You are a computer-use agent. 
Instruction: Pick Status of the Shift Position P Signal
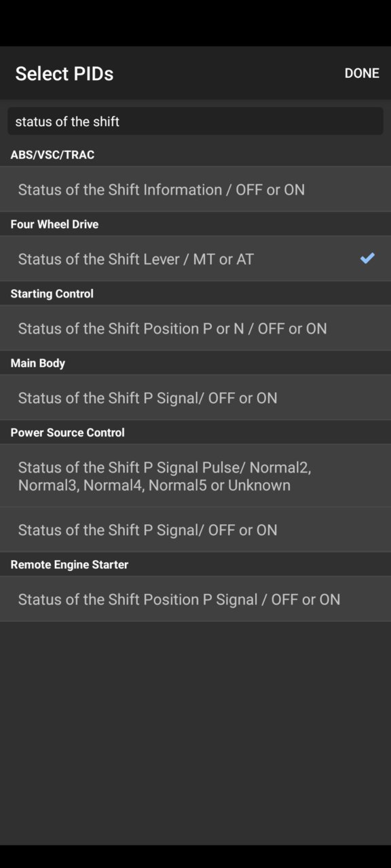[x=195, y=599]
